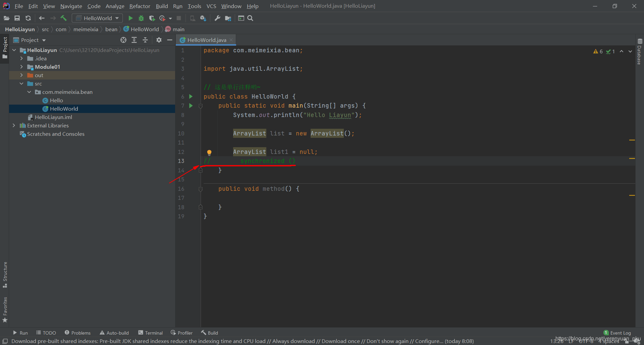Click the yellow lightbulb intention icon

pyautogui.click(x=209, y=153)
